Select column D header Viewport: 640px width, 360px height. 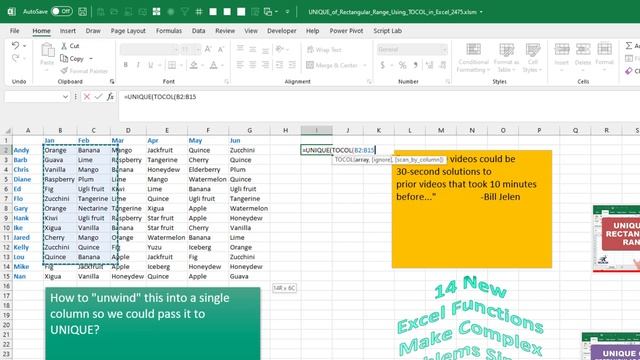pyautogui.click(x=128, y=131)
